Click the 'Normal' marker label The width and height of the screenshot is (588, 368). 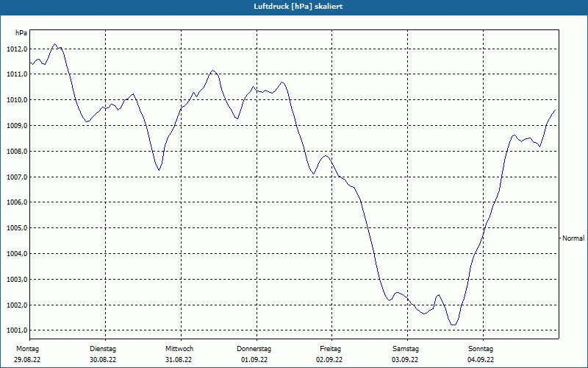click(573, 238)
